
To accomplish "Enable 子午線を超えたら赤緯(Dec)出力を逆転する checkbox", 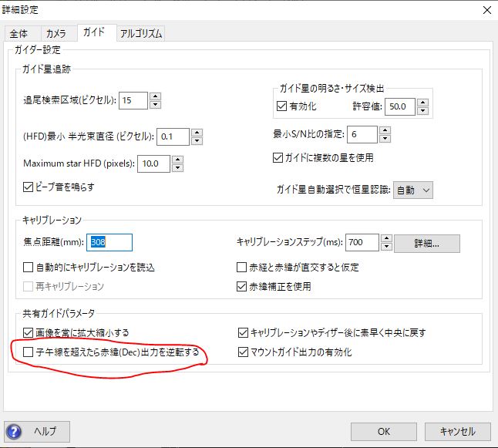I will [x=29, y=352].
